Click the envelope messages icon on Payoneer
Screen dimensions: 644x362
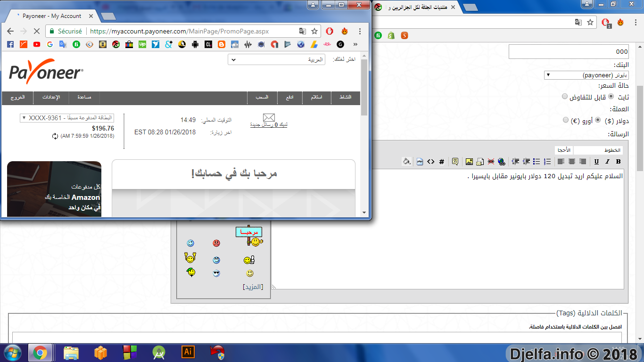coord(269,117)
